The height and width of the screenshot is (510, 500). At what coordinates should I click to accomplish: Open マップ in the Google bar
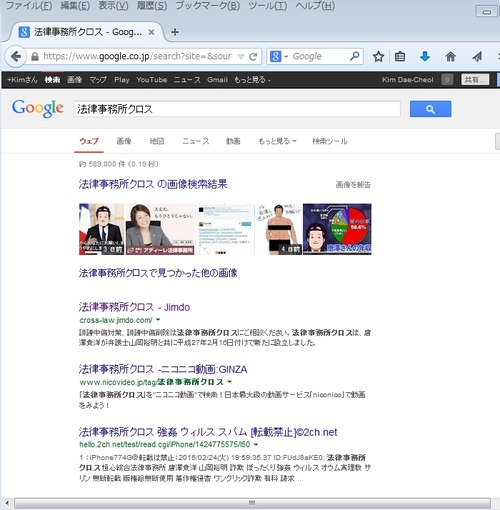pos(98,80)
